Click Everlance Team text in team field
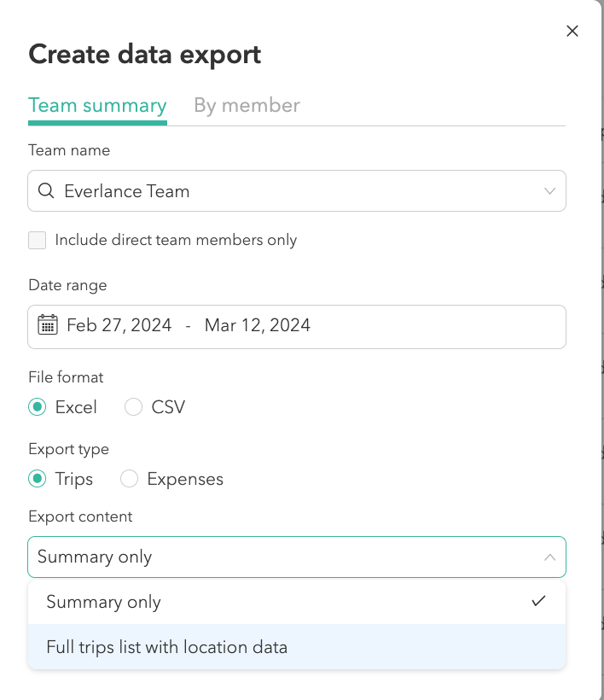Viewport: 604px width, 700px height. tap(127, 191)
